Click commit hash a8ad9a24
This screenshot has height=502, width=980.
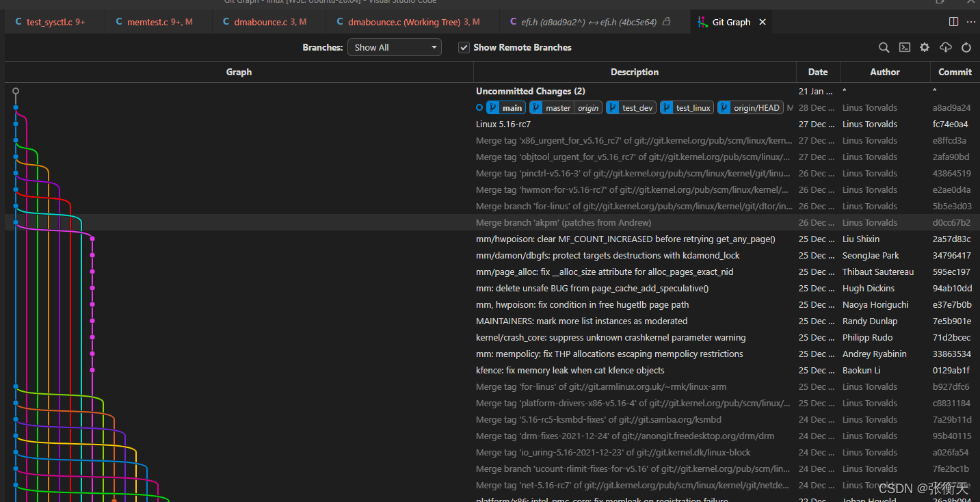coord(951,107)
